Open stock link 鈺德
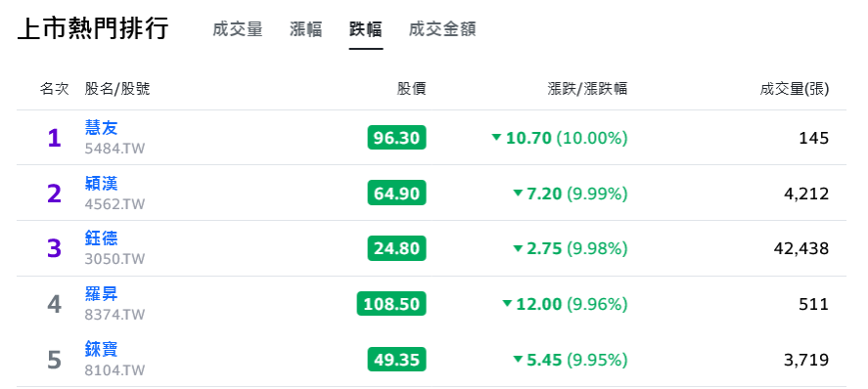Screen dimensions: 868x389 pyautogui.click(x=102, y=238)
